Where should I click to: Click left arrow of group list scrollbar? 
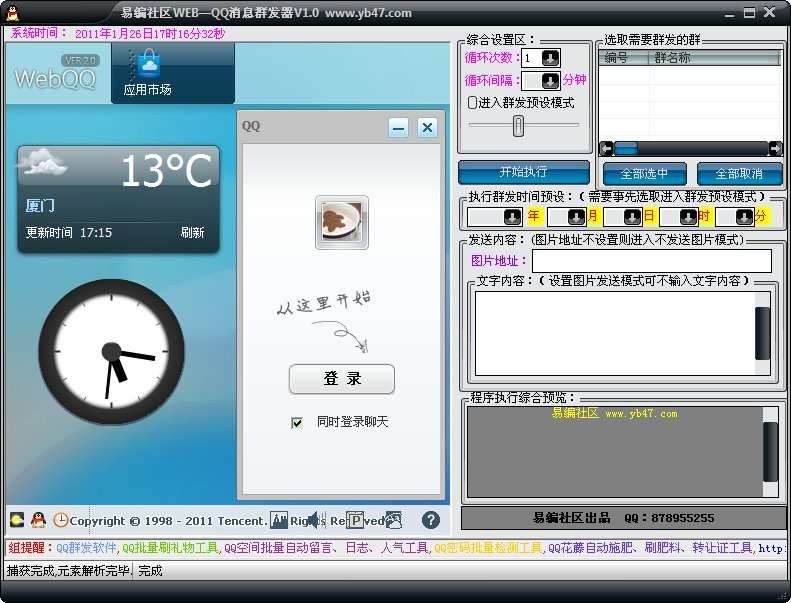(x=606, y=148)
